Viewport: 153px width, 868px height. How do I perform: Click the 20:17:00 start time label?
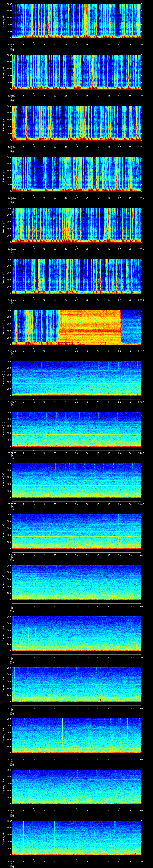(x=12, y=198)
